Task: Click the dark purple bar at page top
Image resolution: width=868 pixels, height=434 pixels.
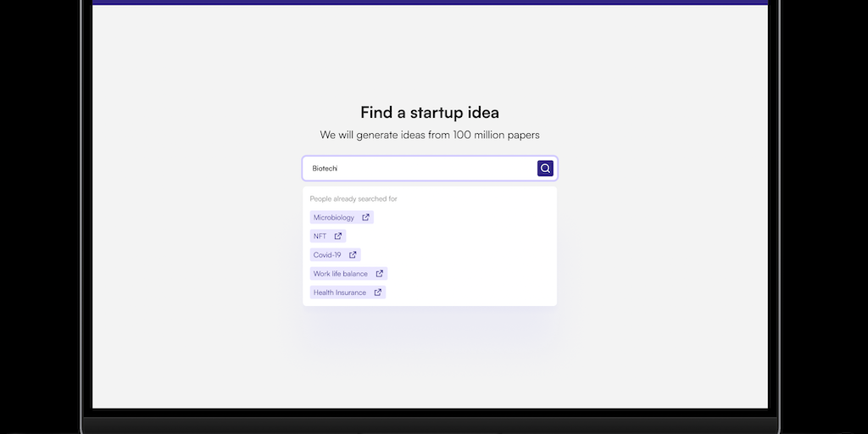Action: click(x=430, y=2)
